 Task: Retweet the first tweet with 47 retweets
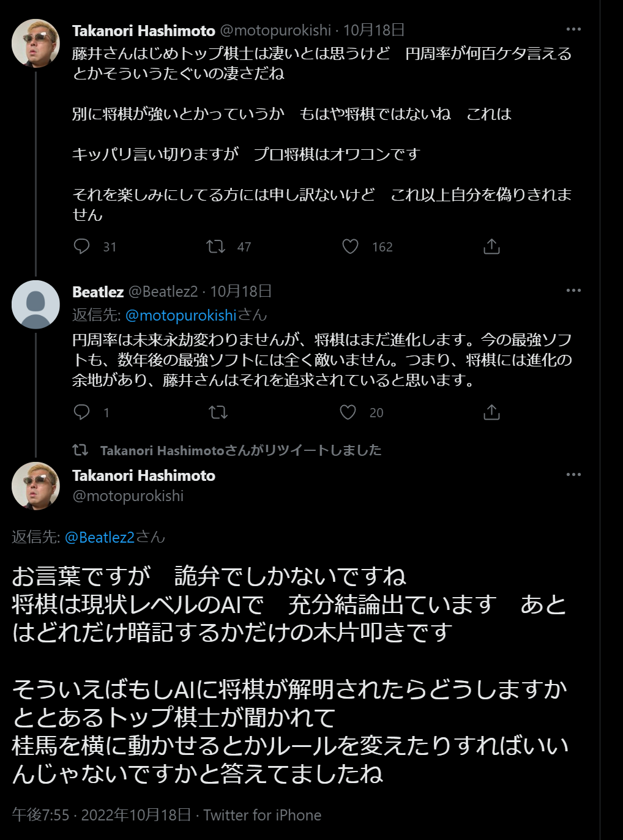point(215,247)
